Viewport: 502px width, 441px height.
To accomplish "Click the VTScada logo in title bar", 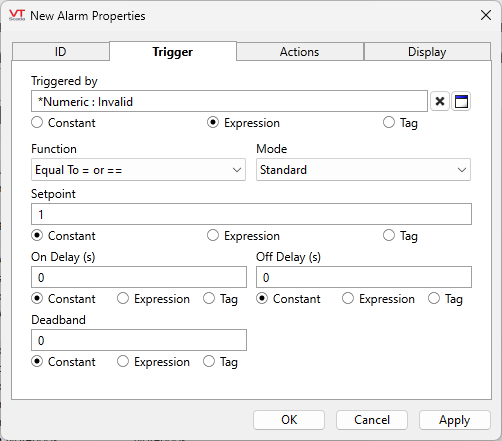I will pos(17,15).
